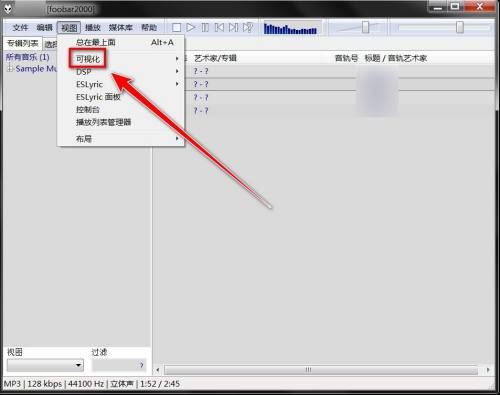Skip to the previous track
The height and width of the screenshot is (395, 500).
tap(219, 27)
